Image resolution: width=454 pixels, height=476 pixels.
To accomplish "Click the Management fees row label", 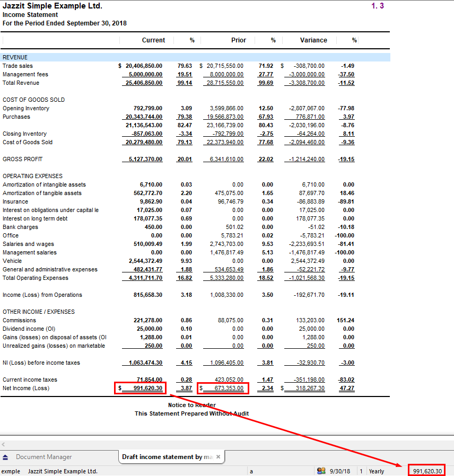I will pos(25,74).
